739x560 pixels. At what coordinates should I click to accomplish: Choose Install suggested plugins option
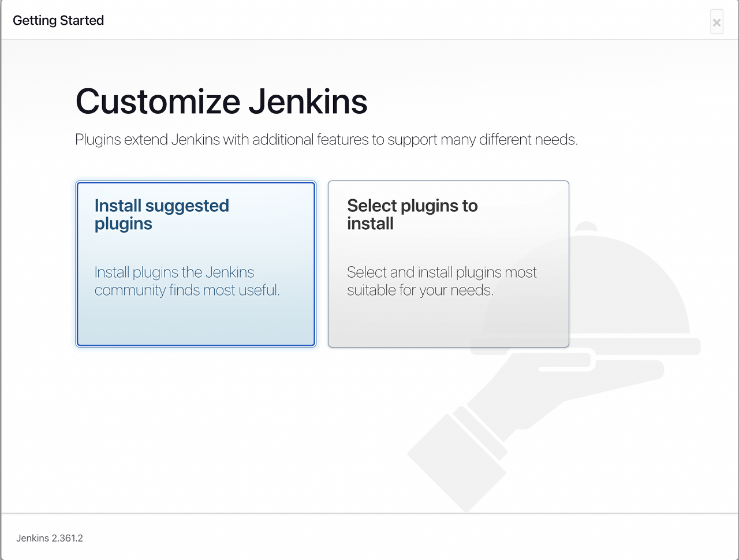coord(196,264)
